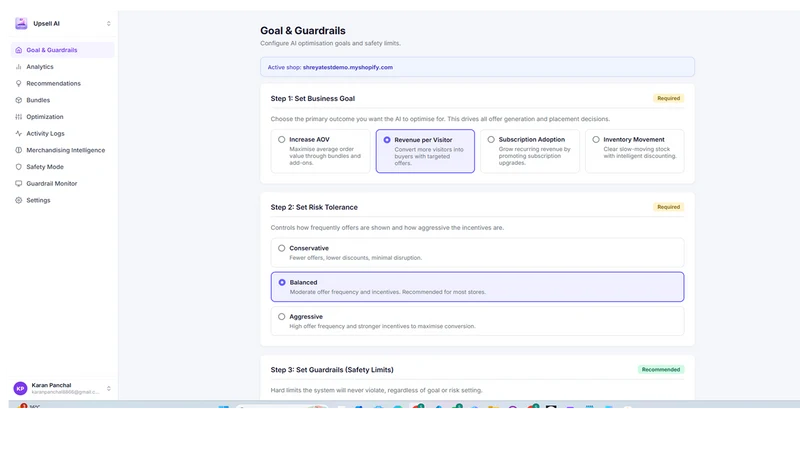Click the KP user avatar

[x=20, y=388]
